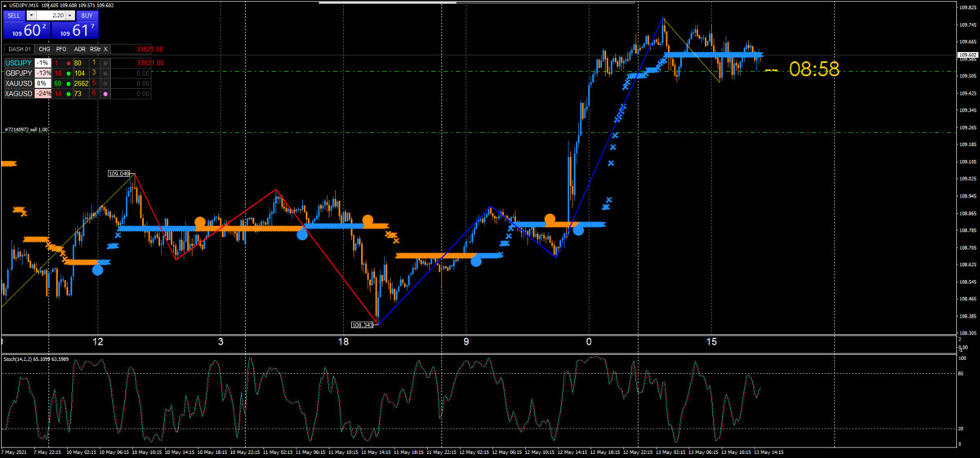This screenshot has width=980, height=458.
Task: Toggle the pink dot in XAGUSD row
Action: 105,94
